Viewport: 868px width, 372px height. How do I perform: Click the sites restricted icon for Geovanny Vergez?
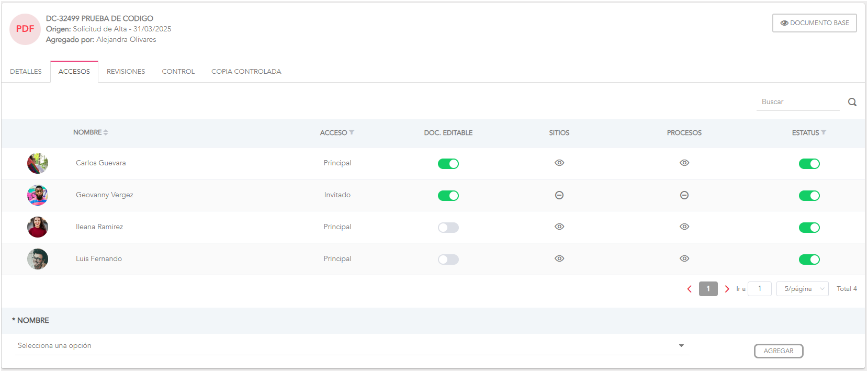pos(559,195)
